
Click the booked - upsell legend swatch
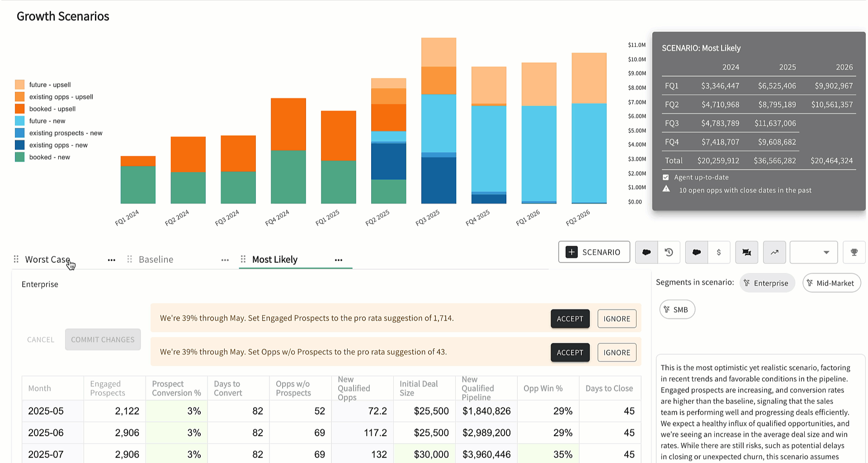click(x=19, y=109)
